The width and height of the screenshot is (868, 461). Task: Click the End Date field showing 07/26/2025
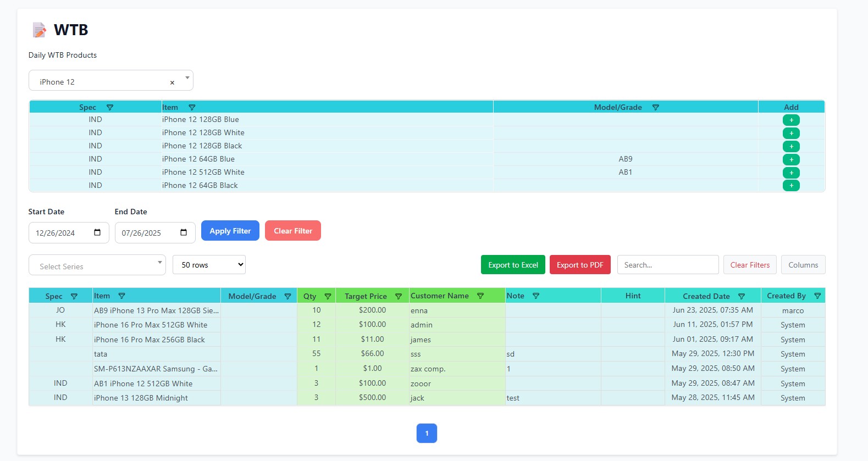pyautogui.click(x=155, y=232)
